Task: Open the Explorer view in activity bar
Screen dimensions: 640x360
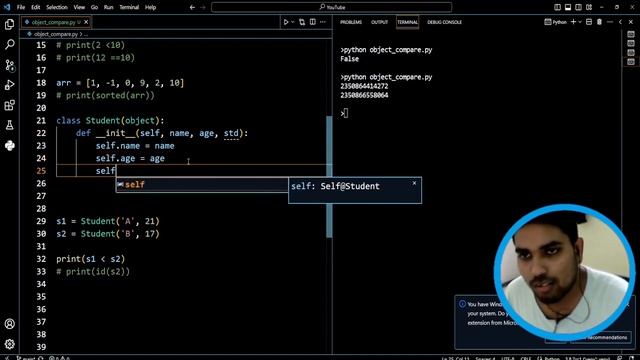Action: pyautogui.click(x=9, y=24)
